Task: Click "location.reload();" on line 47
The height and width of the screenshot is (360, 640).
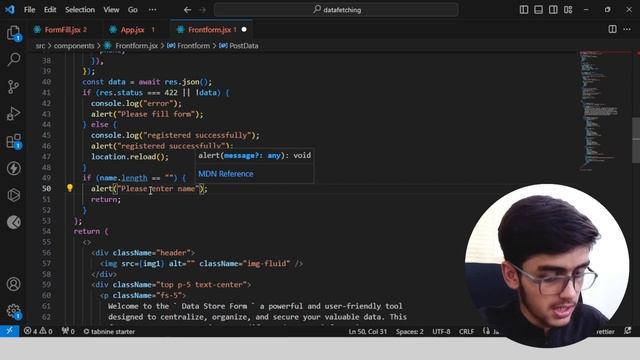Action: tap(130, 156)
